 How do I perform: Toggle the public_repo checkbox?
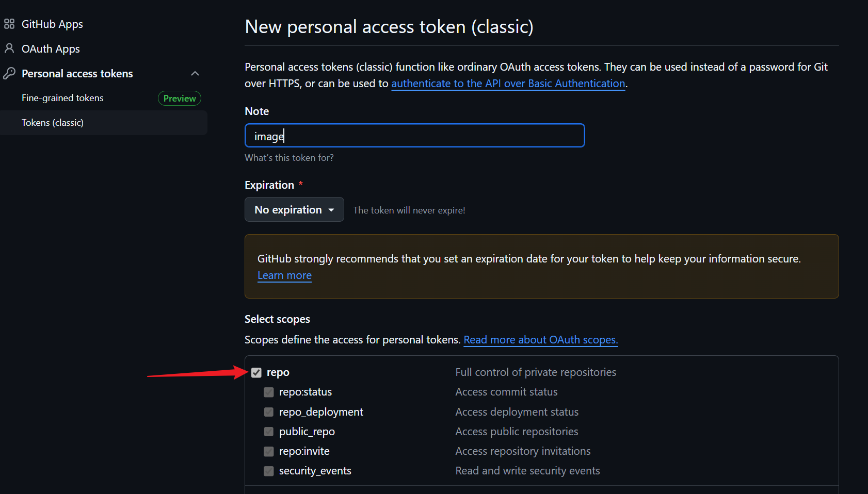pos(269,432)
